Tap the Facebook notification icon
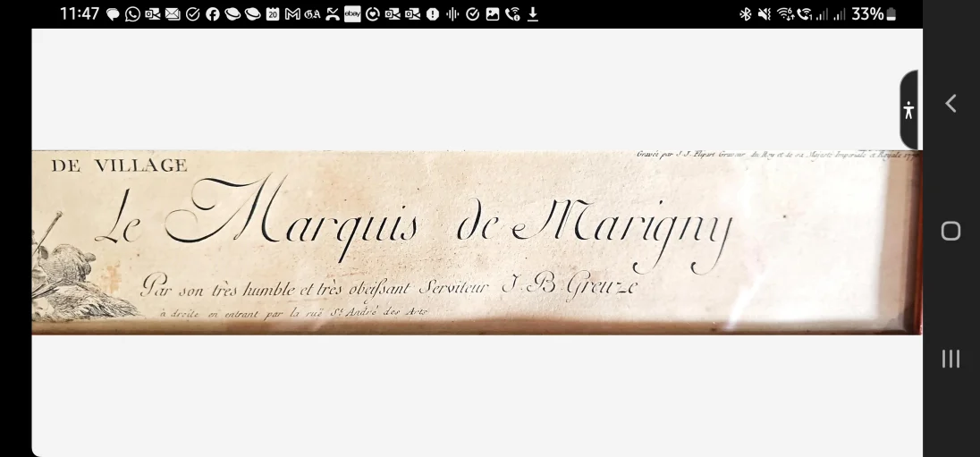Viewport: 980px width, 457px height. [213, 14]
